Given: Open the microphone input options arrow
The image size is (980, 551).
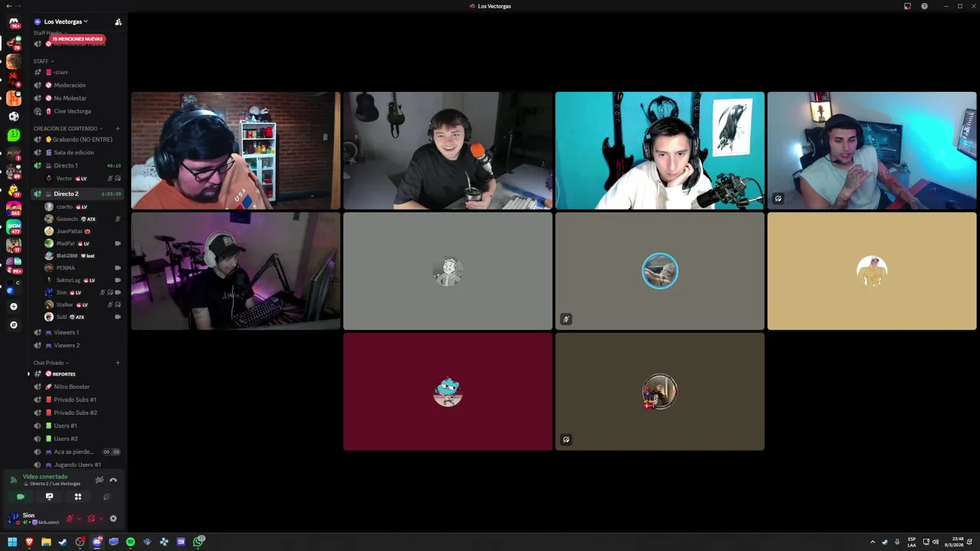Looking at the screenshot, I should (79, 518).
